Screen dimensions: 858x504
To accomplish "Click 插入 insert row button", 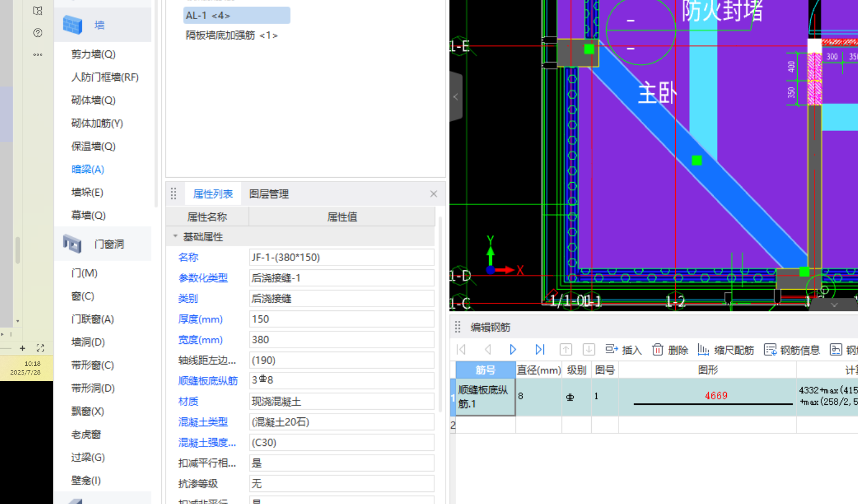I will coord(624,350).
